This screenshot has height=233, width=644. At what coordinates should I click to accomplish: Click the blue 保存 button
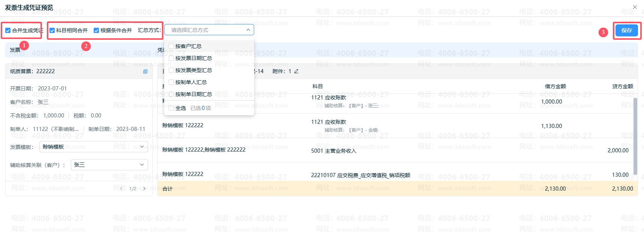pyautogui.click(x=626, y=30)
